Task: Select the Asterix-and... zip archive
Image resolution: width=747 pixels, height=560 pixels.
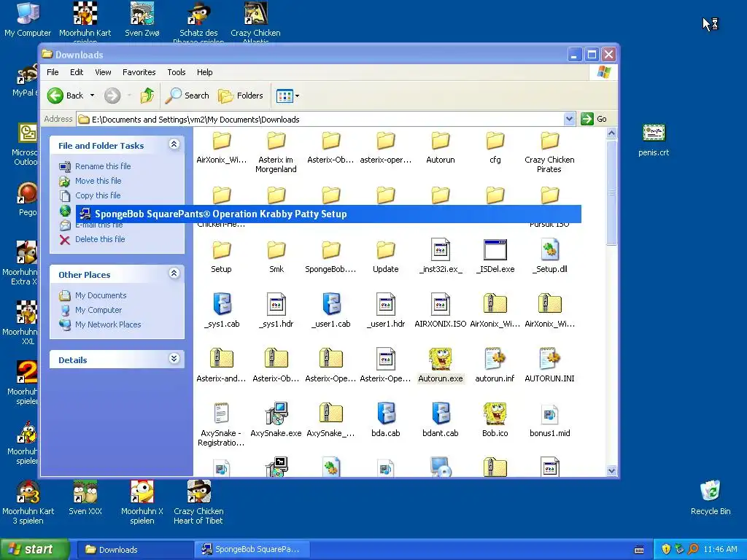Action: [222, 366]
